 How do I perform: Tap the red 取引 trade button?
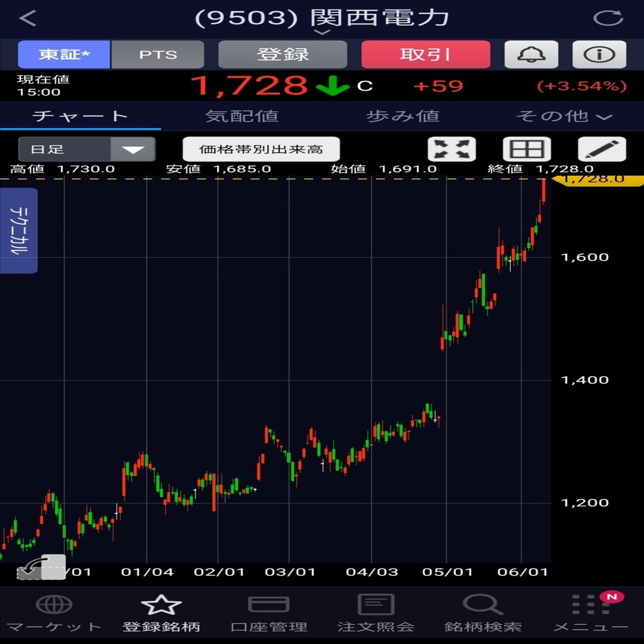coord(426,54)
